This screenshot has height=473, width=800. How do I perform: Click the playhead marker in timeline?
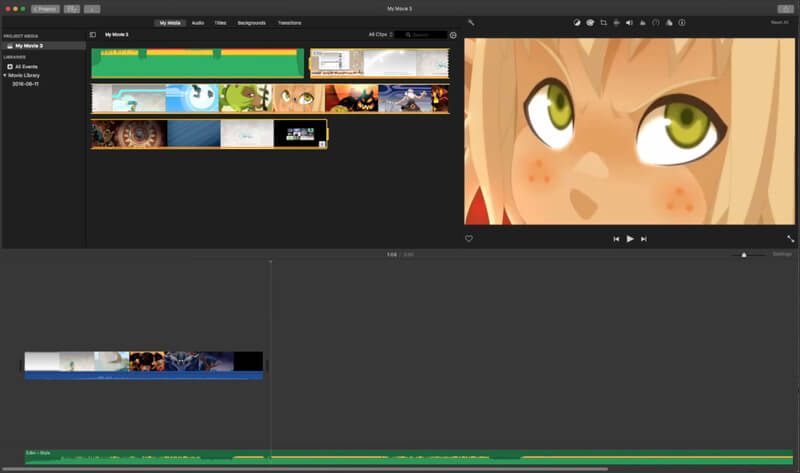pos(271,262)
